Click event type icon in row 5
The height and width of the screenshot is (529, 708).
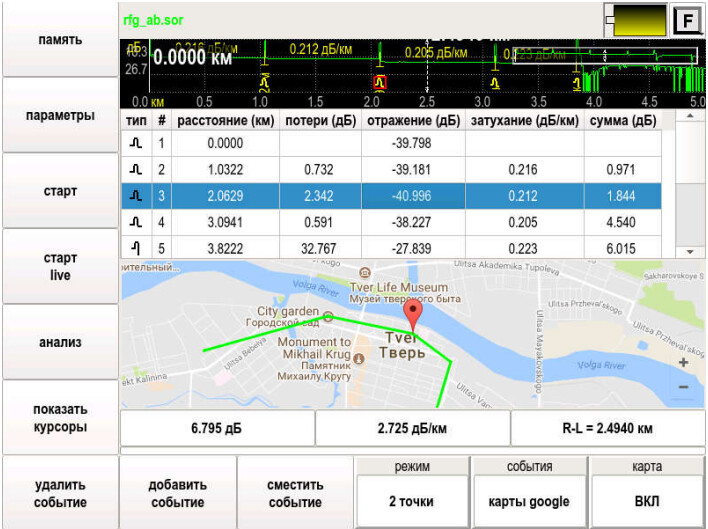[136, 247]
